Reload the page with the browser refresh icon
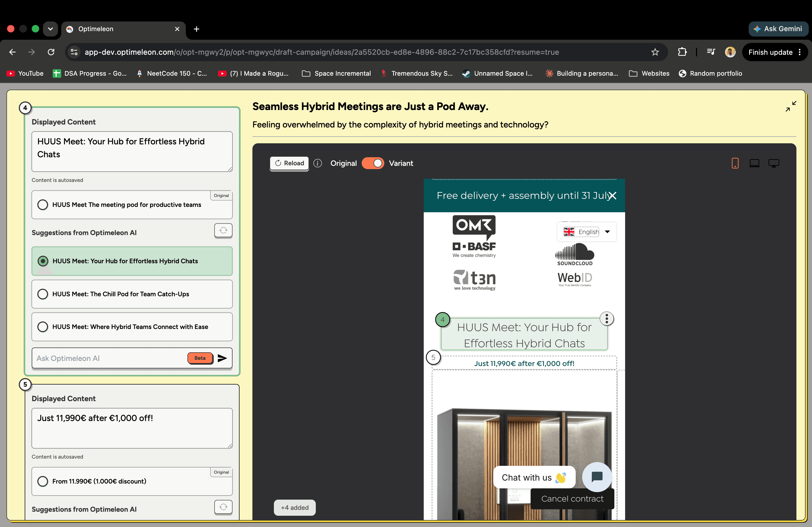 pos(51,52)
